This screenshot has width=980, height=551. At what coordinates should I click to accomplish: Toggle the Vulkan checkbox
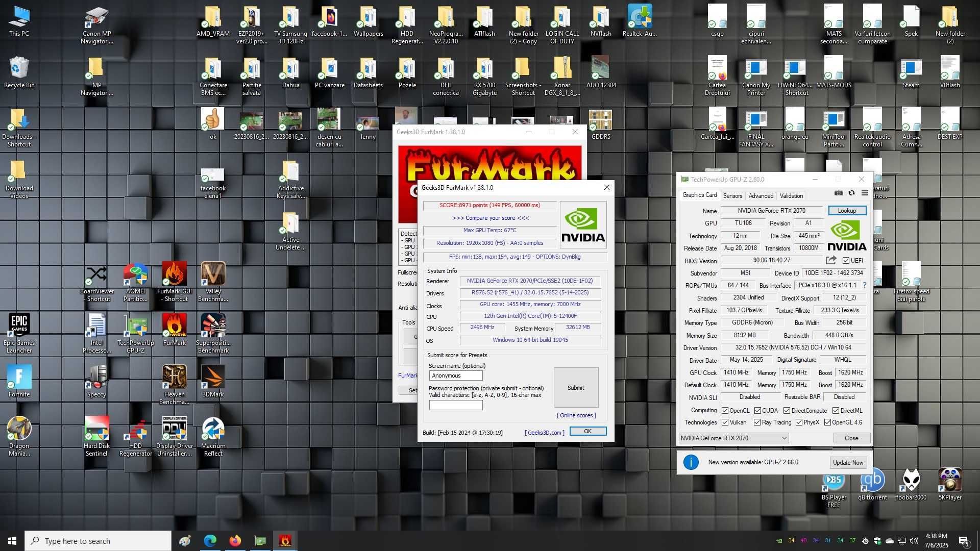pos(725,422)
